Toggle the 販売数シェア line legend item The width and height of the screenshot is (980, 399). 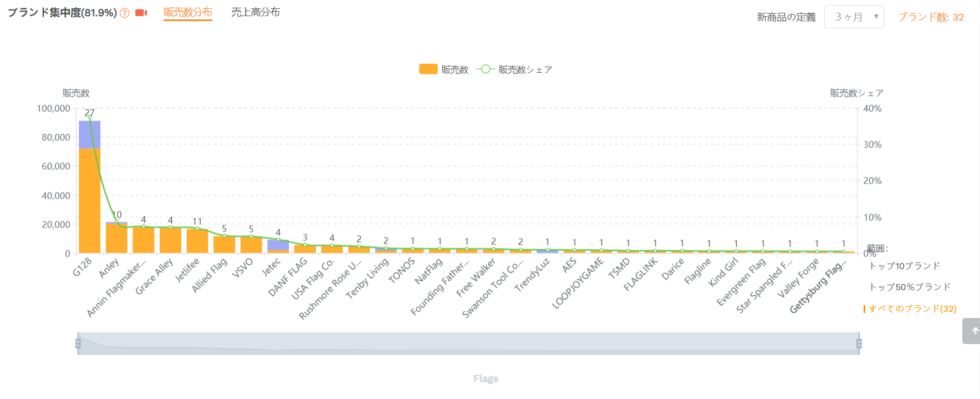coord(514,69)
